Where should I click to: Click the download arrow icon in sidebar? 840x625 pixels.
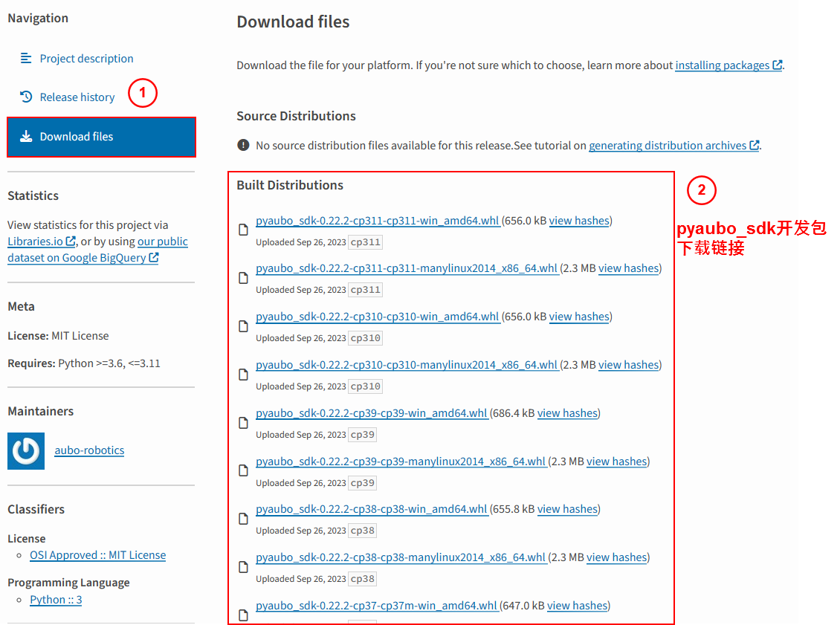(26, 137)
